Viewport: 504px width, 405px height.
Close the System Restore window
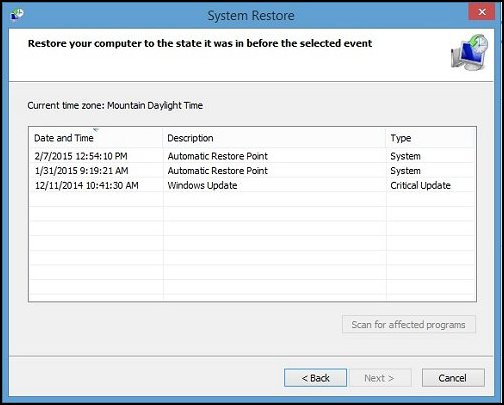point(482,12)
